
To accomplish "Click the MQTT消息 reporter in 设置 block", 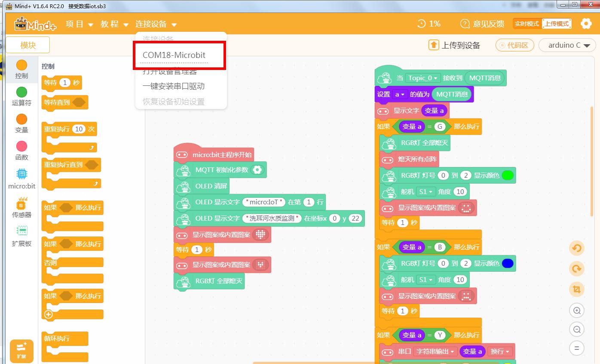I will (x=452, y=94).
